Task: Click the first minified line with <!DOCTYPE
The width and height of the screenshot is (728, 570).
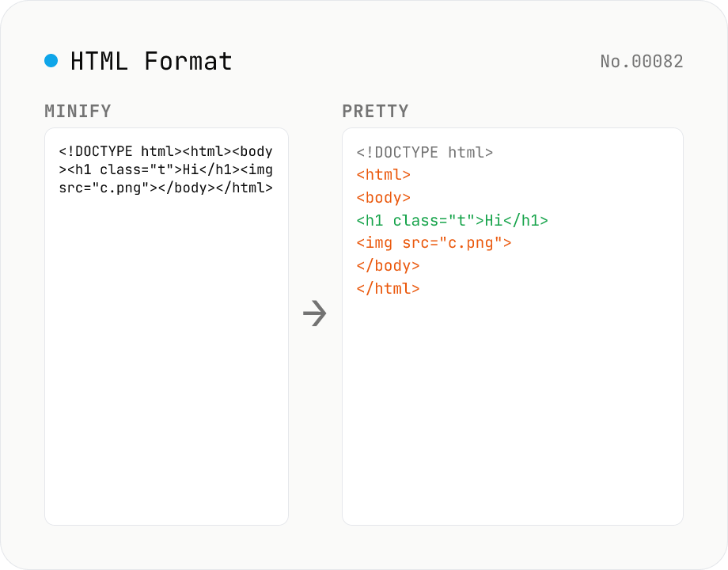Action: [165, 151]
